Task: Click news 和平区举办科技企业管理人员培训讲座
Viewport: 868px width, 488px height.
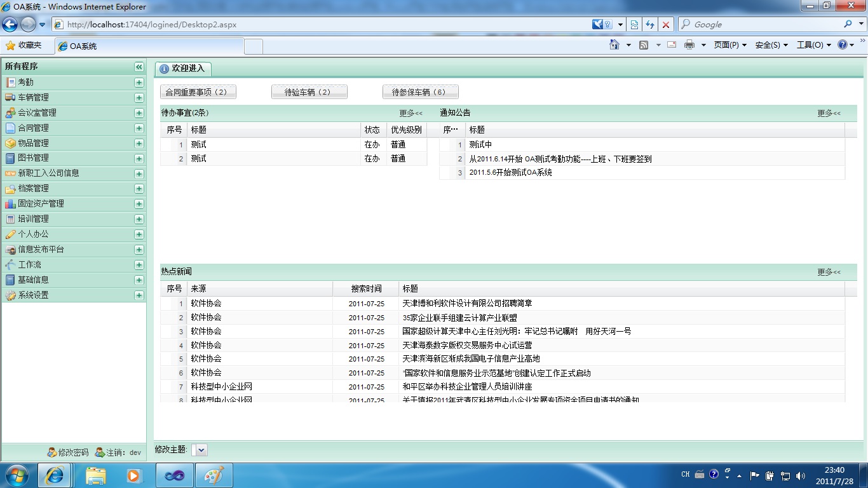Action: (x=467, y=386)
